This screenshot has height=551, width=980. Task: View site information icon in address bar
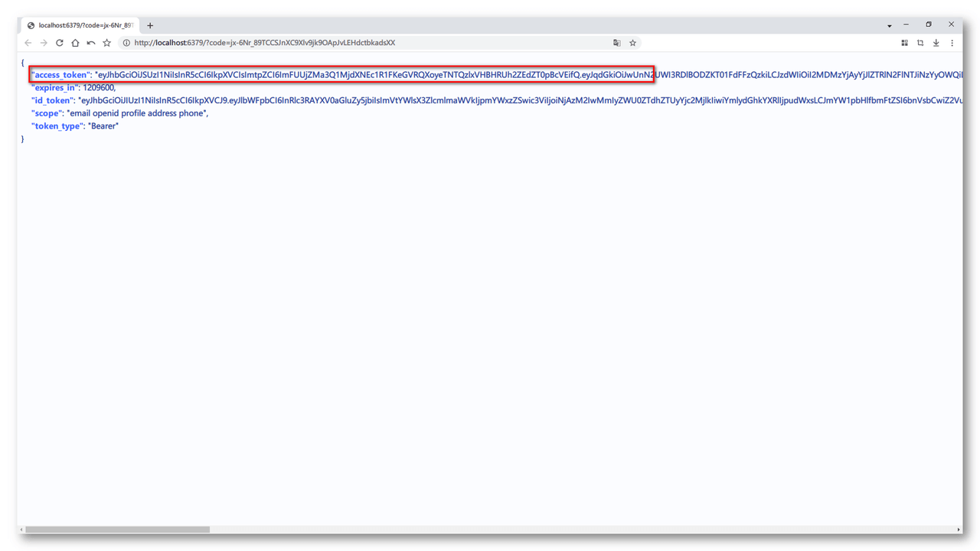tap(126, 43)
